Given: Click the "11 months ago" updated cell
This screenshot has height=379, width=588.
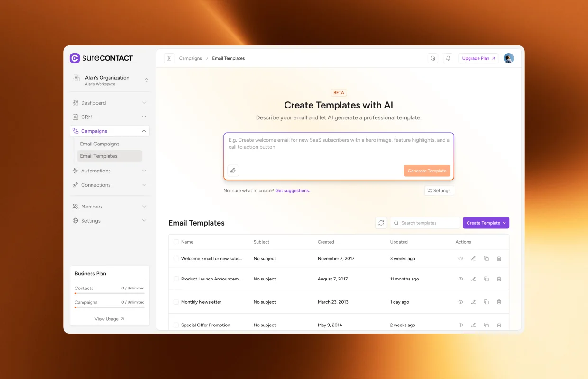Looking at the screenshot, I should (404, 279).
